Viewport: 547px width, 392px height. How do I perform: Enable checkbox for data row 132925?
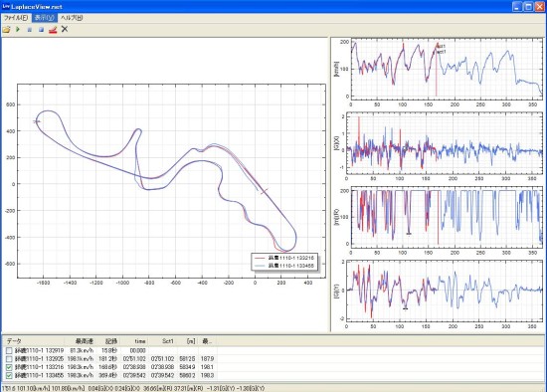pyautogui.click(x=9, y=359)
